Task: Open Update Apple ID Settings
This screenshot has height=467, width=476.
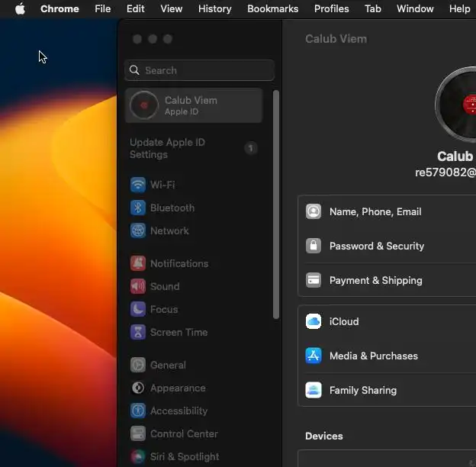Action: tap(167, 148)
